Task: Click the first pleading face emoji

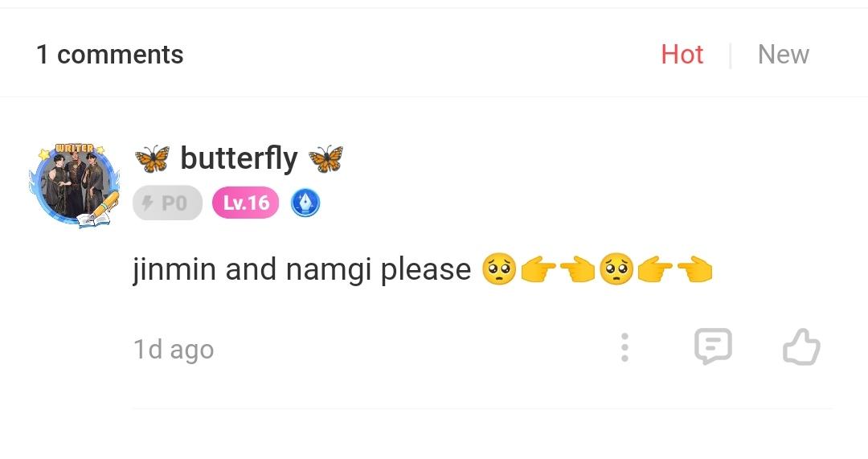Action: pos(498,269)
